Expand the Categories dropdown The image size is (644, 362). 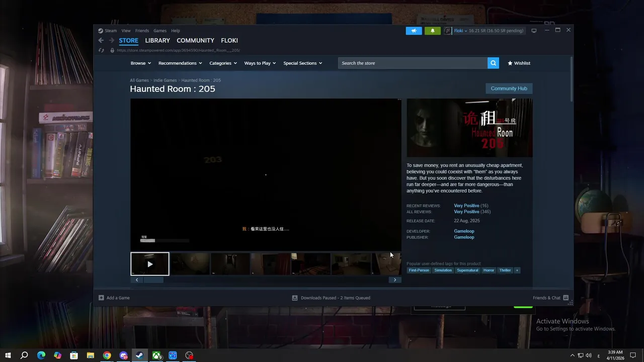pos(223,63)
